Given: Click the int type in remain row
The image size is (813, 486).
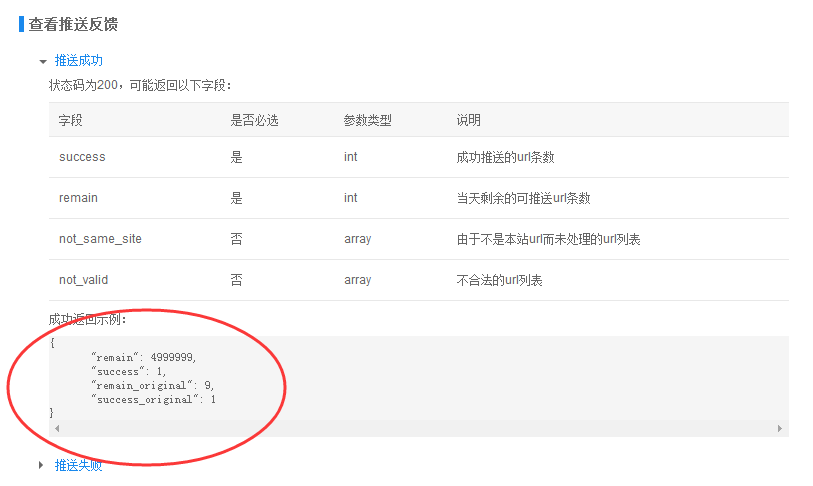Looking at the screenshot, I should pyautogui.click(x=351, y=198).
